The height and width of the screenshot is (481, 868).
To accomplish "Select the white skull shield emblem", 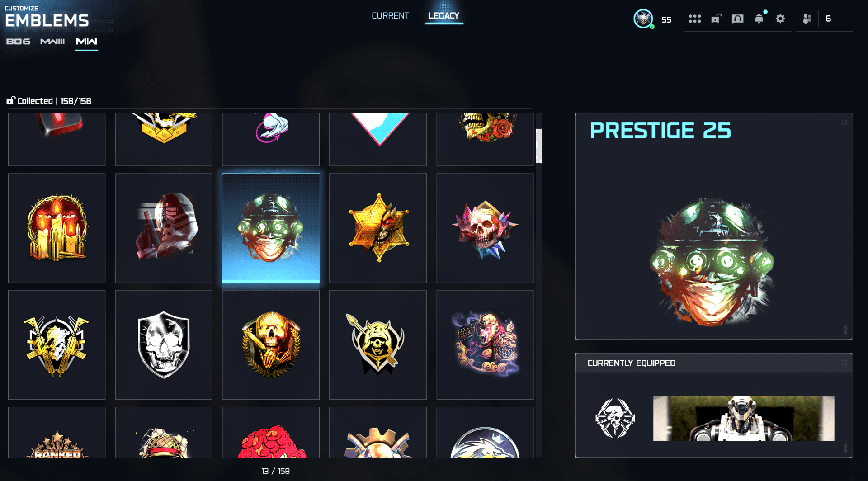I will (164, 344).
